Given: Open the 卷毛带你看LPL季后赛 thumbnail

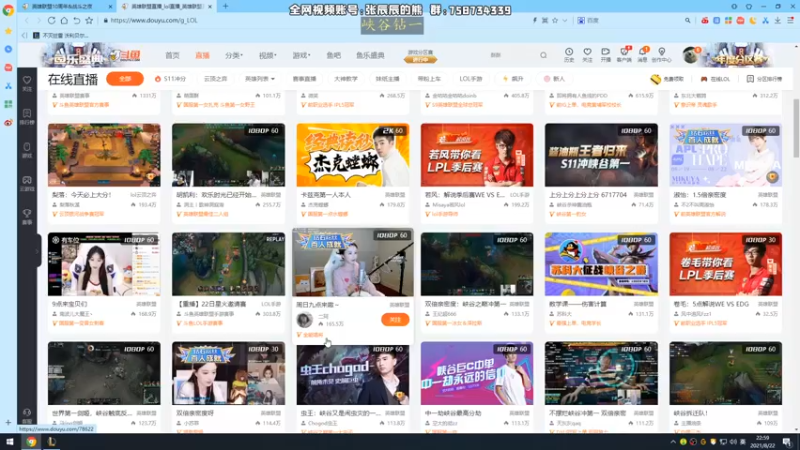Looking at the screenshot, I should 726,264.
